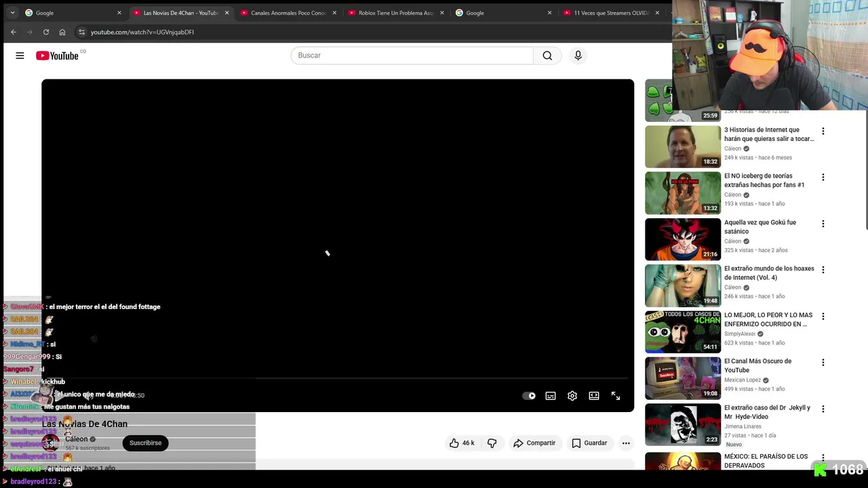Open browser home page icon

[62, 32]
